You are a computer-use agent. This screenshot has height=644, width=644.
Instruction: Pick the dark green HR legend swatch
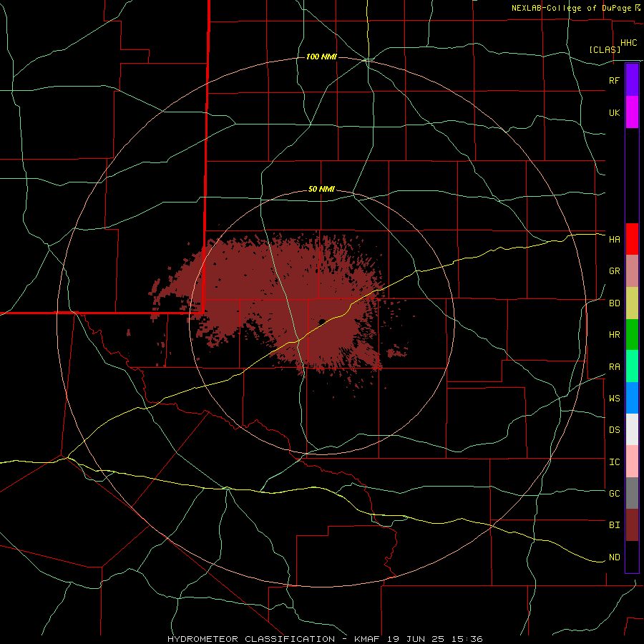(632, 335)
